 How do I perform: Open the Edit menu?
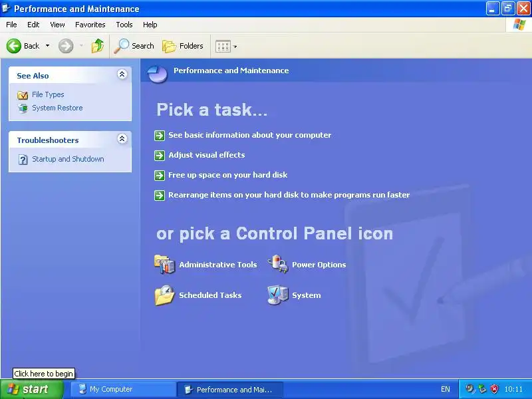click(33, 25)
